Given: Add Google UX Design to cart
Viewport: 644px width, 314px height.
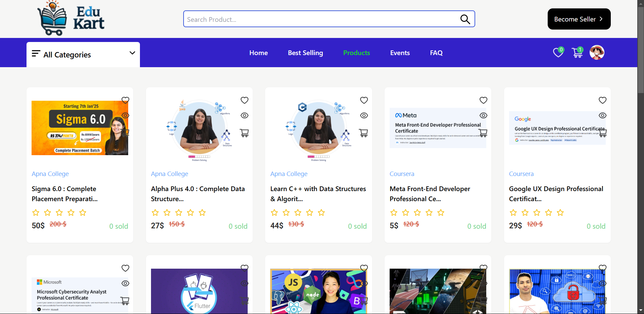Looking at the screenshot, I should (603, 133).
